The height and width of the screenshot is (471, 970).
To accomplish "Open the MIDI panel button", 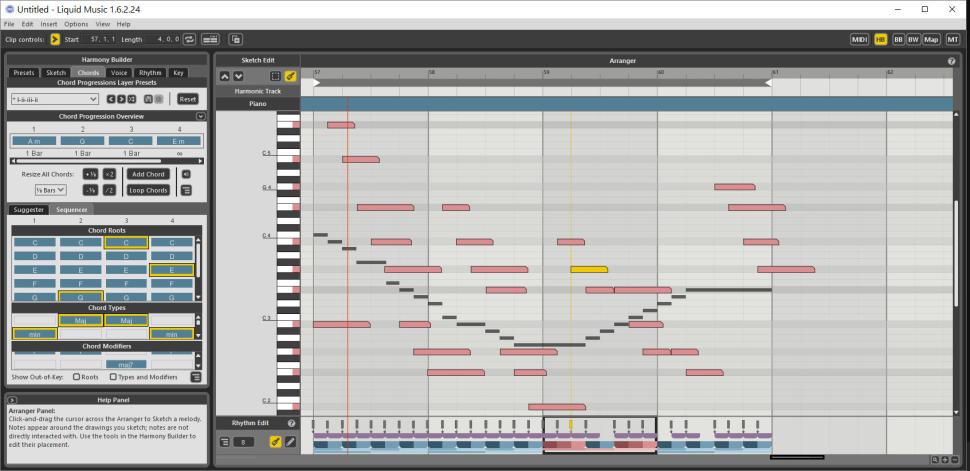I will [860, 39].
